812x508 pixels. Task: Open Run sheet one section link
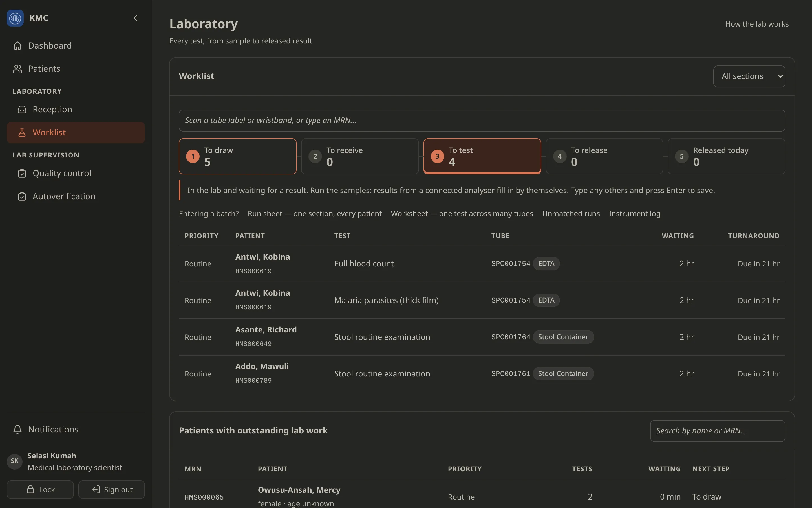(315, 214)
